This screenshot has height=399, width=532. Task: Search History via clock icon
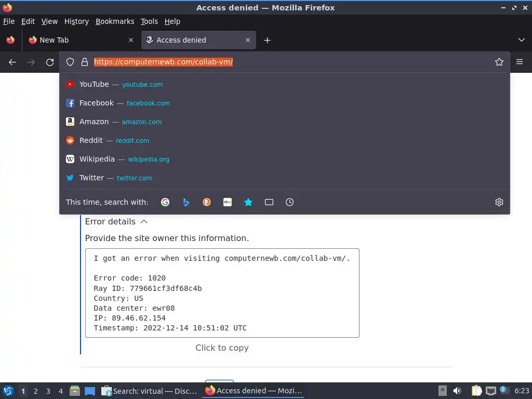pos(290,202)
